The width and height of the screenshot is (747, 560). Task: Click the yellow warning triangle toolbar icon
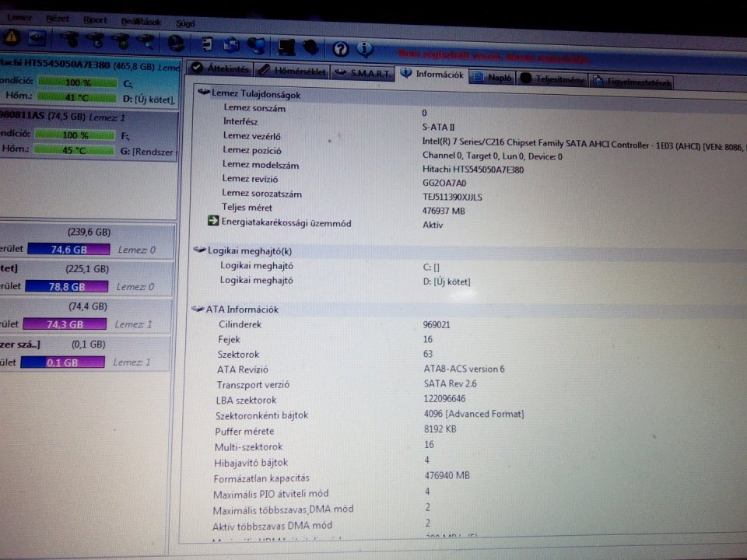(12, 37)
